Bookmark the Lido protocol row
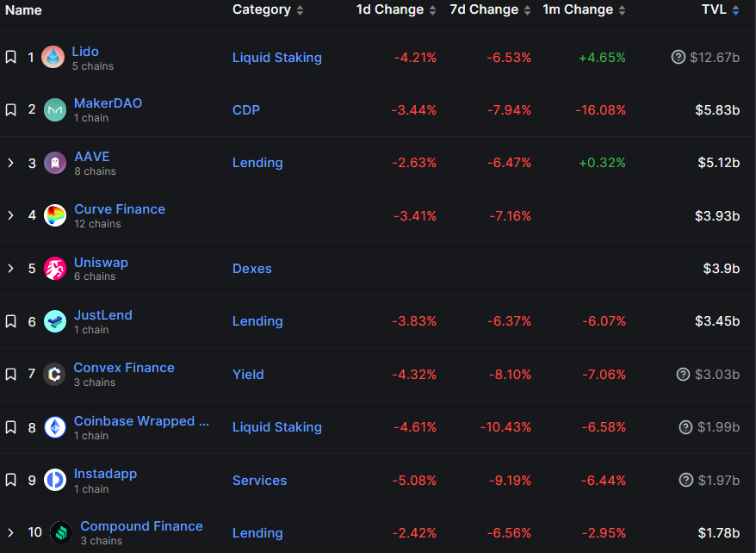The image size is (756, 553). coord(10,58)
